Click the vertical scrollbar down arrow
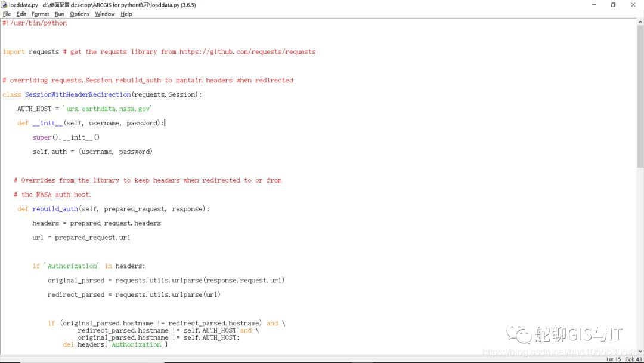644x363 pixels. coord(640,352)
